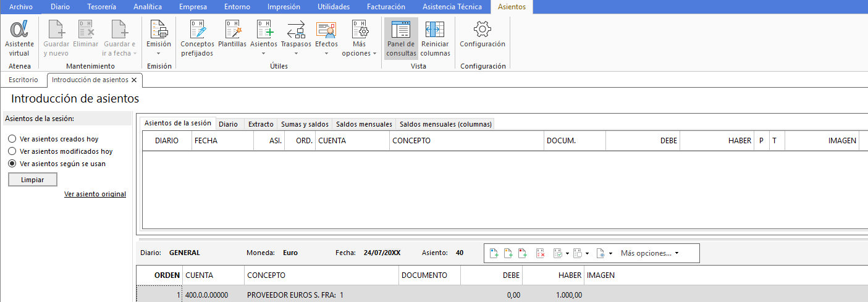This screenshot has height=302, width=868.
Task: Open the Empresa ribbon tab
Action: [x=193, y=7]
